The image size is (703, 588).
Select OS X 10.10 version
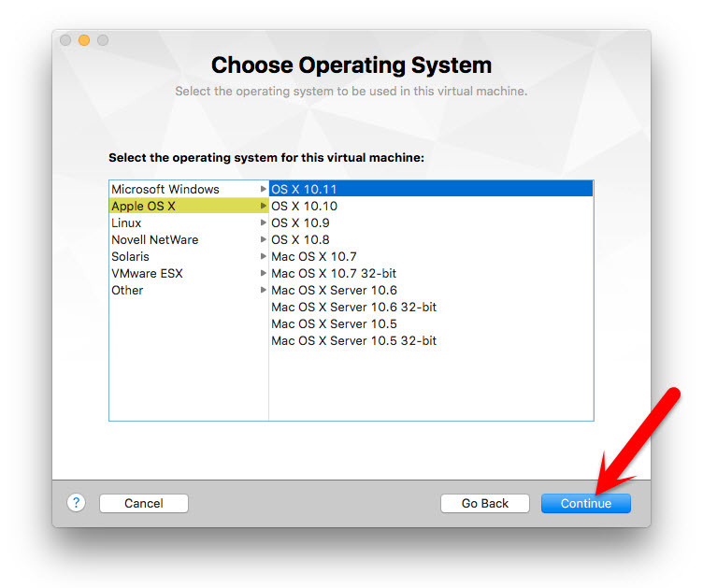(x=431, y=206)
